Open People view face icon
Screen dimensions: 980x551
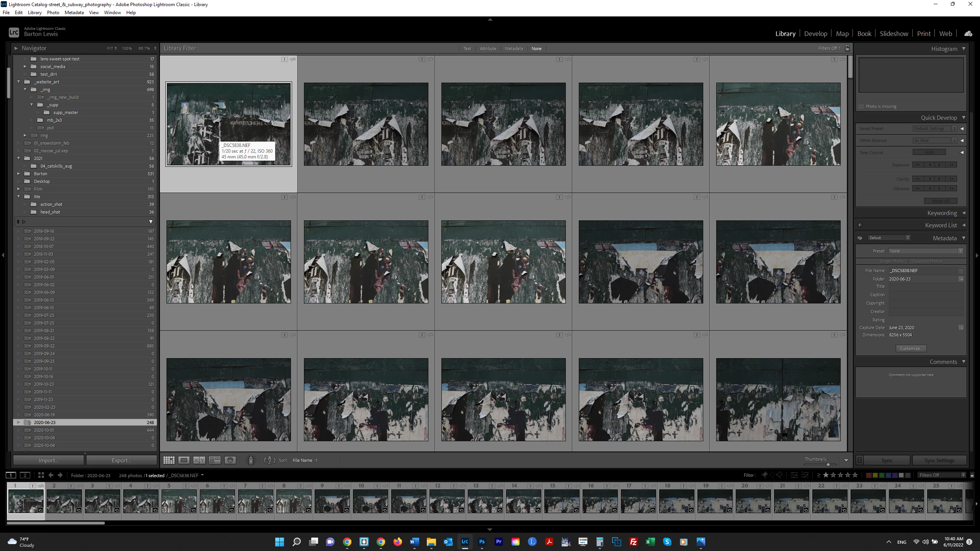point(230,460)
